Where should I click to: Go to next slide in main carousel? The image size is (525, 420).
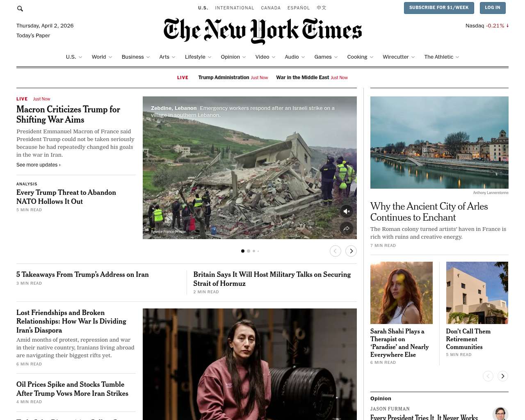coord(351,251)
